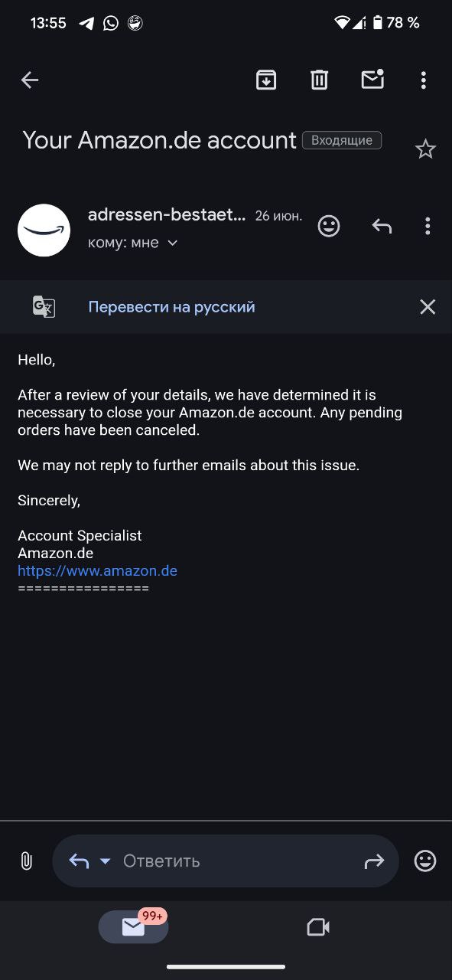Open the message options three-dot menu
Viewport: 452px width, 980px height.
[x=428, y=226]
